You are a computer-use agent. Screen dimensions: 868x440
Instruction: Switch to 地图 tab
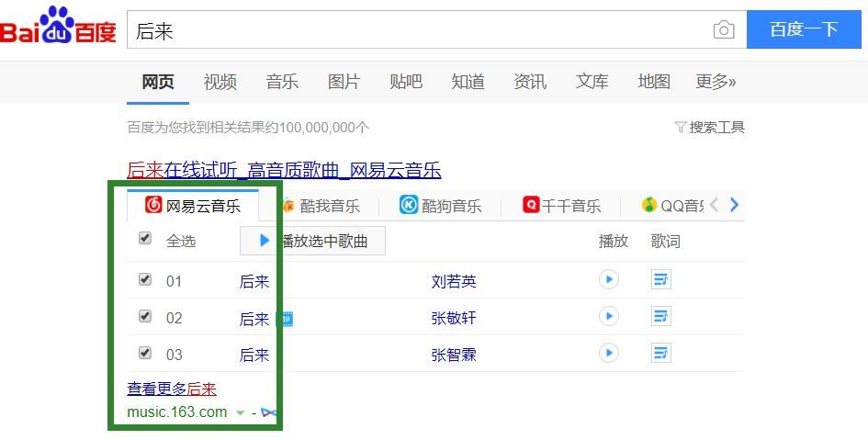click(654, 82)
